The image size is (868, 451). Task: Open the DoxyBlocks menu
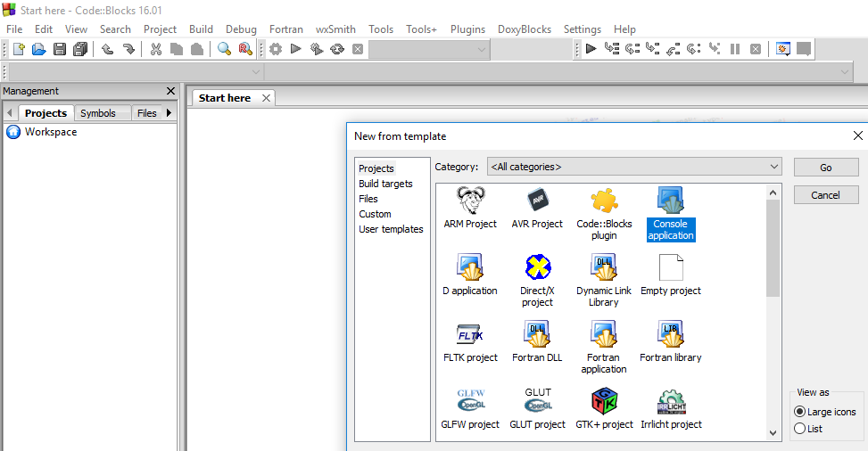tap(525, 29)
